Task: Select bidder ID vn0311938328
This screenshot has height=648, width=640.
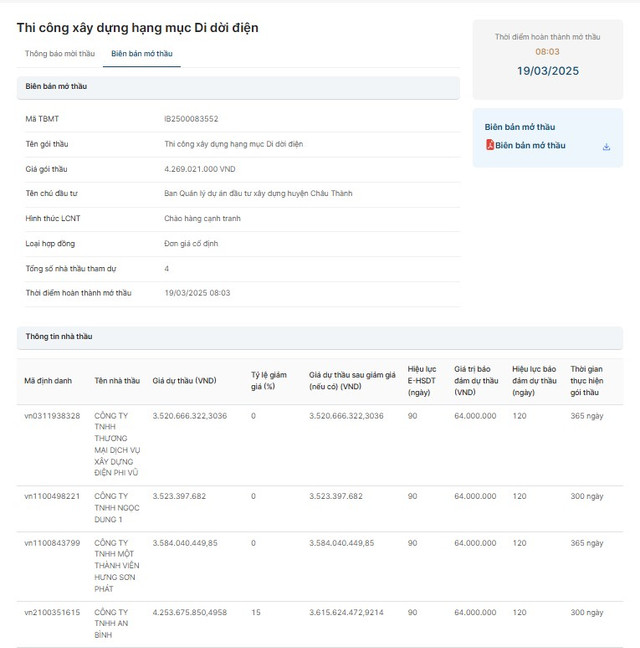Action: [x=52, y=415]
